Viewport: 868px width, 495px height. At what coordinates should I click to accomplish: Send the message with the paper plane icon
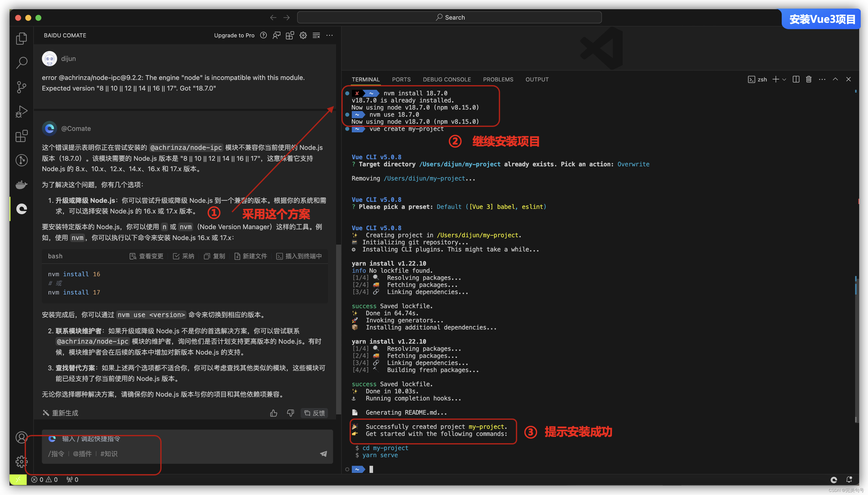323,454
